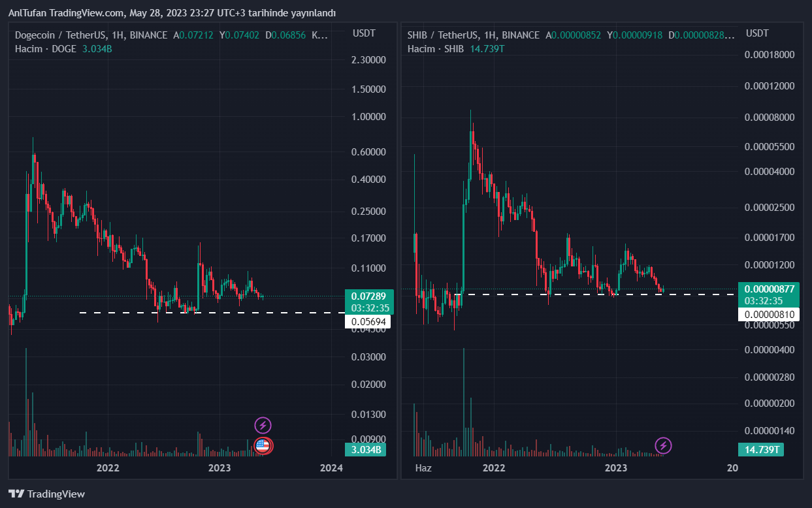Click the 0.00000280 SHIB axis label
The width and height of the screenshot is (812, 508).
tap(770, 377)
